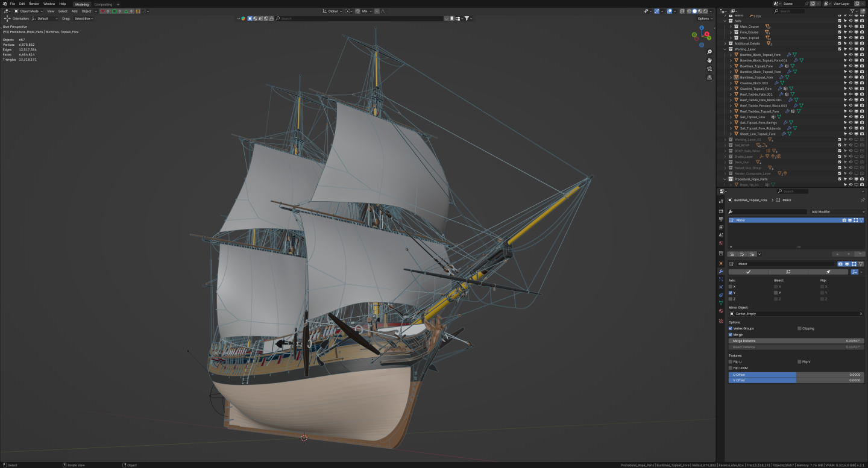Screen dimensions: 868x468
Task: Enable the X axis mirror checkbox
Action: pyautogui.click(x=731, y=287)
